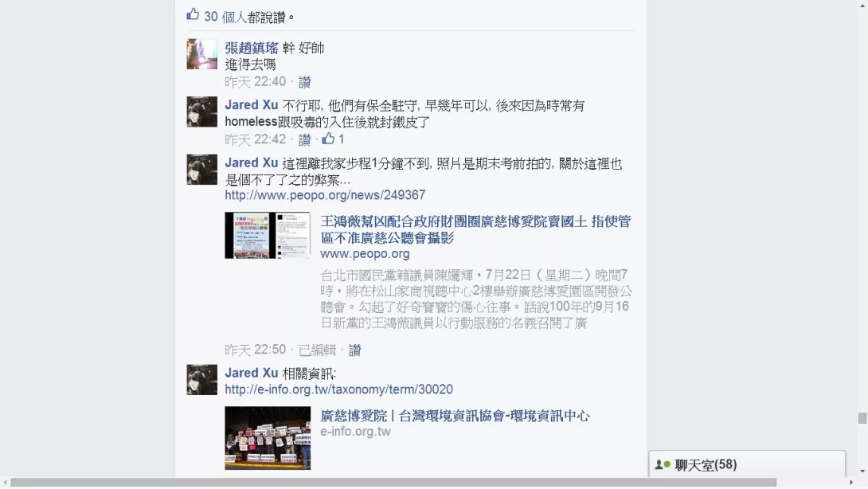Click the horizontal scrollbar at the bottom
Viewport: 868px width, 489px height.
(393, 483)
